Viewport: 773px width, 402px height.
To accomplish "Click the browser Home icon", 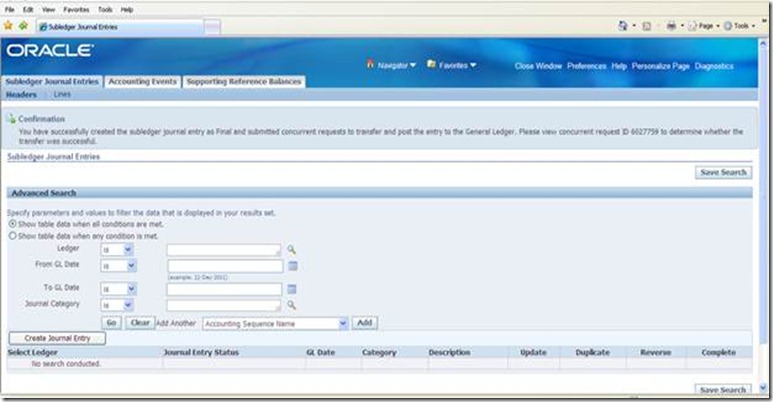I will pyautogui.click(x=623, y=26).
